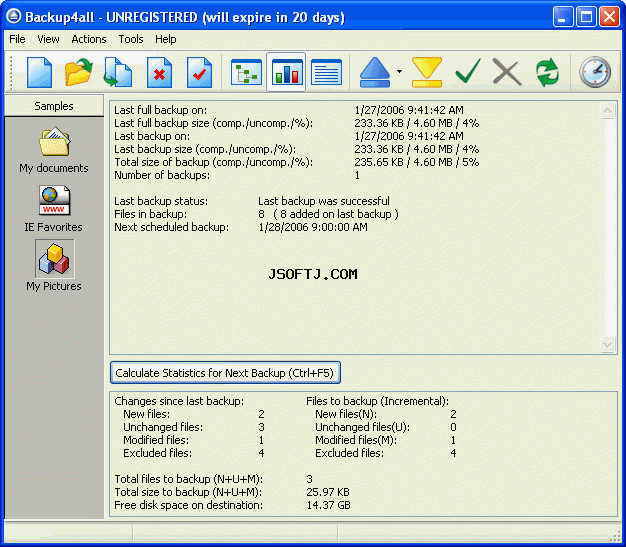Open the View menu
626x547 pixels.
coord(48,39)
